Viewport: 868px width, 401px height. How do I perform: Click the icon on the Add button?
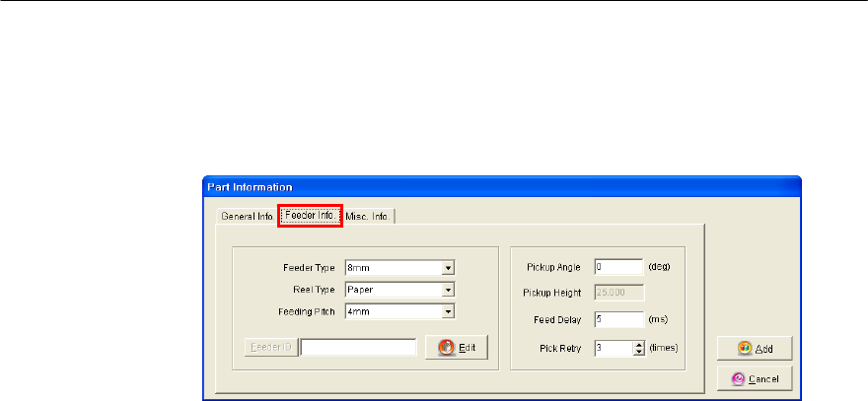click(x=745, y=349)
